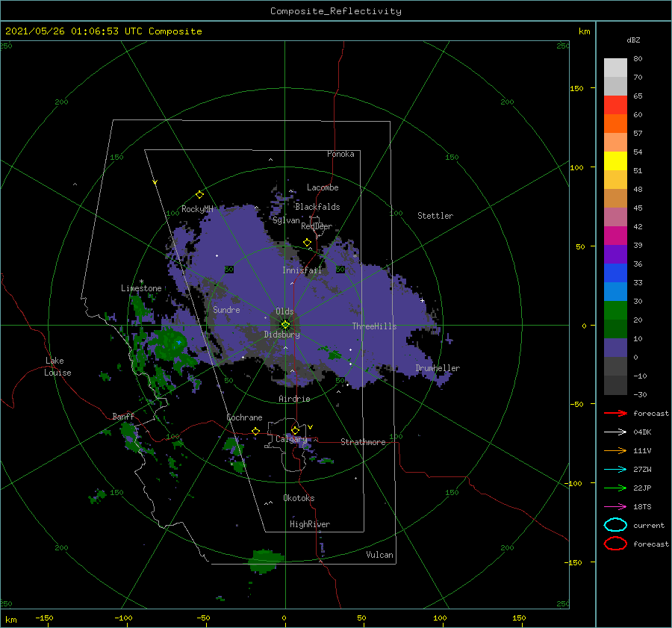This screenshot has height=628, width=672.
Task: Click the magenta 18TS arrow in legend
Action: (x=615, y=507)
